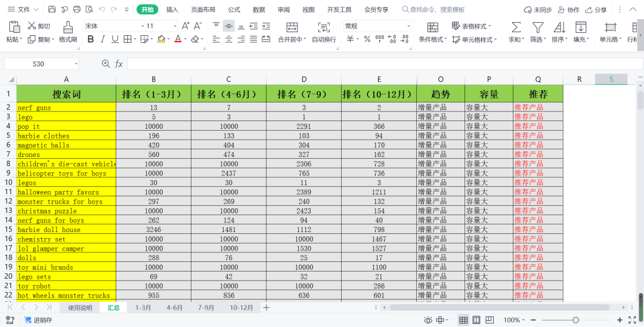
Task: Switch to the 插入 (Insert) ribbon tab
Action: (172, 10)
